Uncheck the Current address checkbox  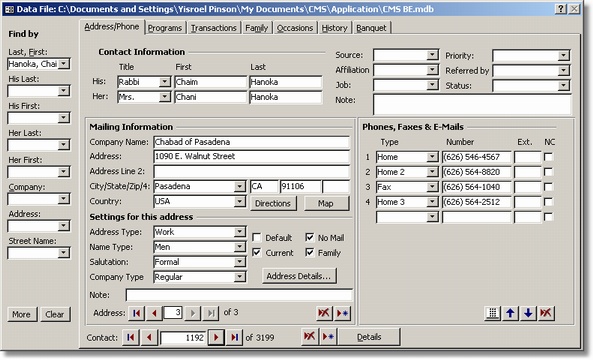[256, 252]
